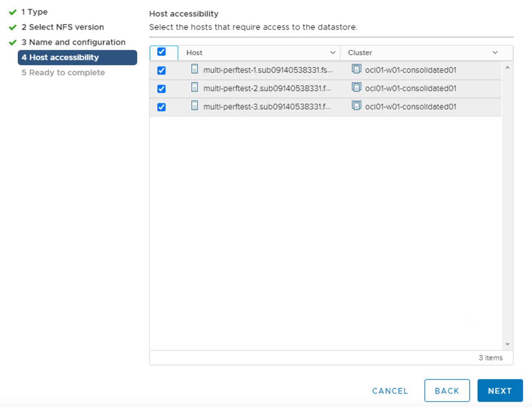
Task: Uncheck the select-all checkbox in the header
Action: coord(161,52)
